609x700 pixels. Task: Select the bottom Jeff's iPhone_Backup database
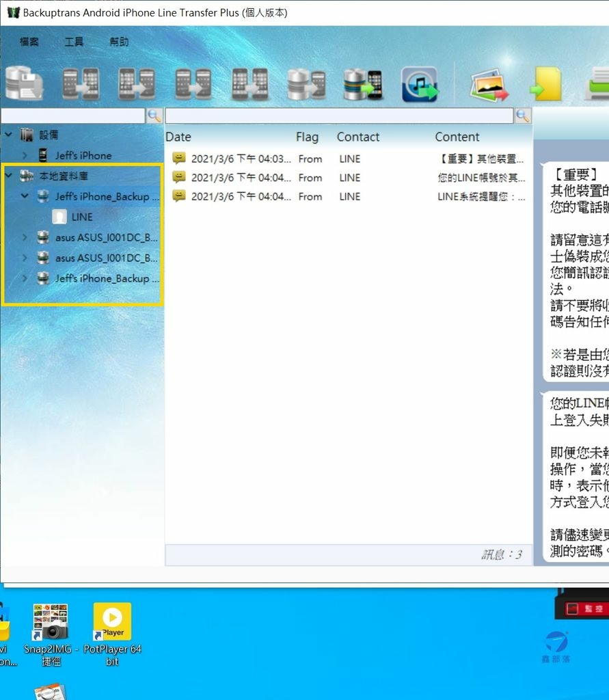(x=107, y=279)
